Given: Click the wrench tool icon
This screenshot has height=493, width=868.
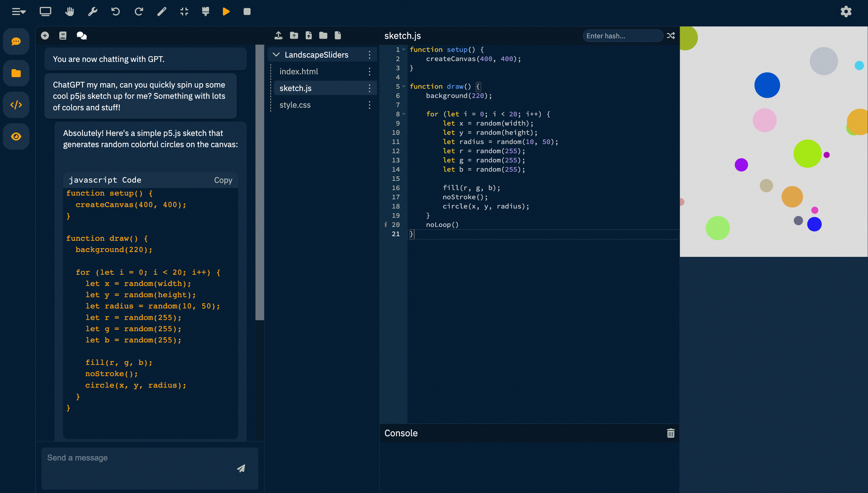Looking at the screenshot, I should click(x=92, y=12).
